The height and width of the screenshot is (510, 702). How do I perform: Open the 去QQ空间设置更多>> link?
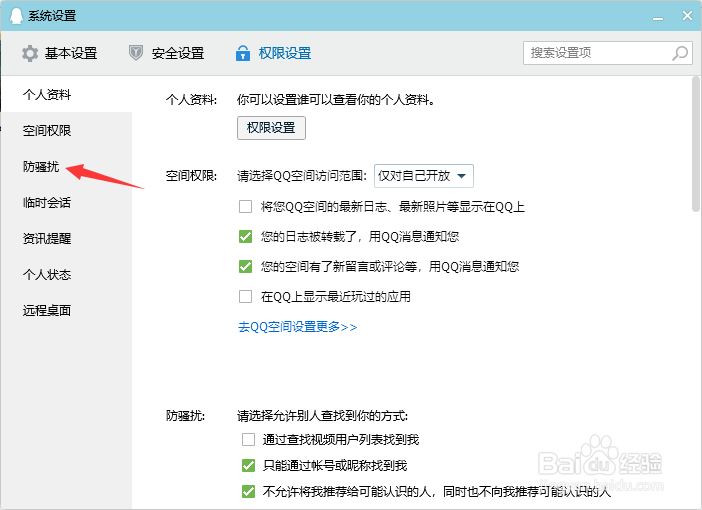point(297,327)
